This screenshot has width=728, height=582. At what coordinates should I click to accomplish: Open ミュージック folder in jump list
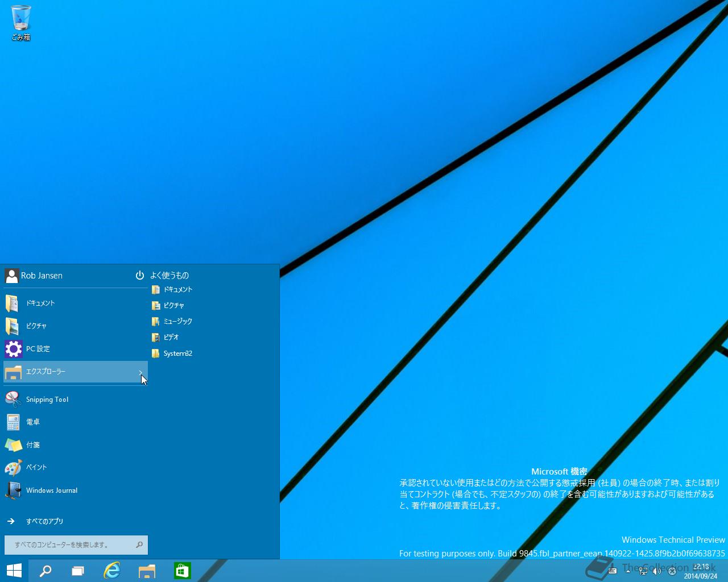[x=172, y=322]
